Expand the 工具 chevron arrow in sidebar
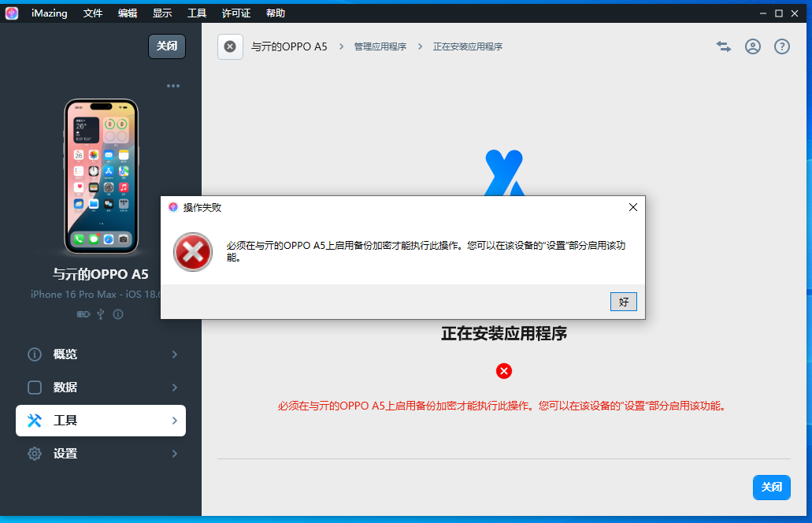 coord(175,421)
